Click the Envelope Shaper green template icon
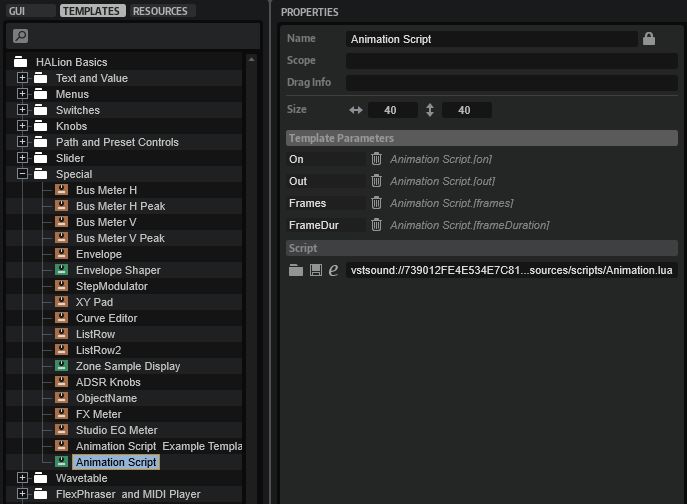 coord(61,270)
